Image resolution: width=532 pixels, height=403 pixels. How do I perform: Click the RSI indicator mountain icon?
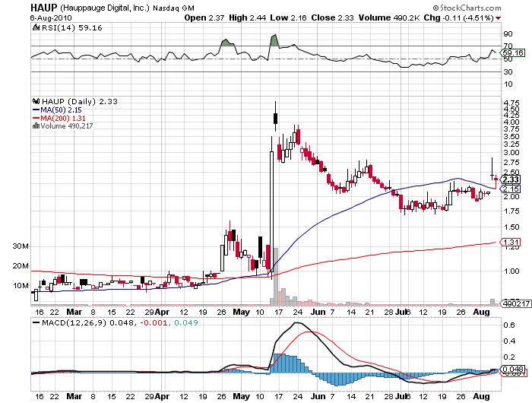click(36, 27)
